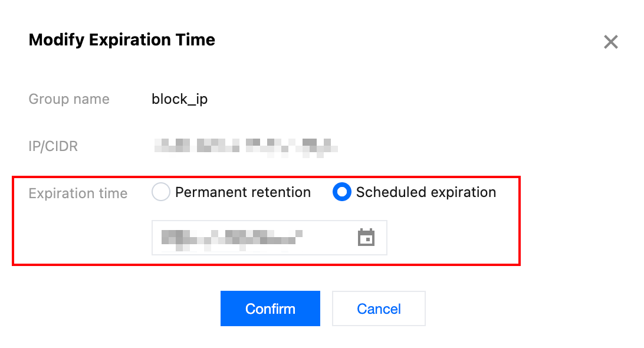Choose the Scheduled expiration radio button
This screenshot has height=348, width=644.
click(x=342, y=192)
